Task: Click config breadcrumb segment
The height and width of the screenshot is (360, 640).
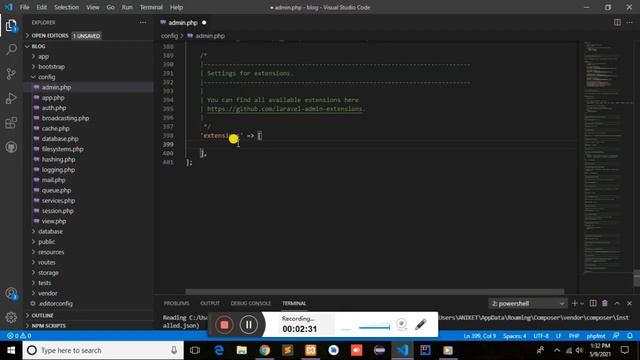Action: (x=169, y=36)
